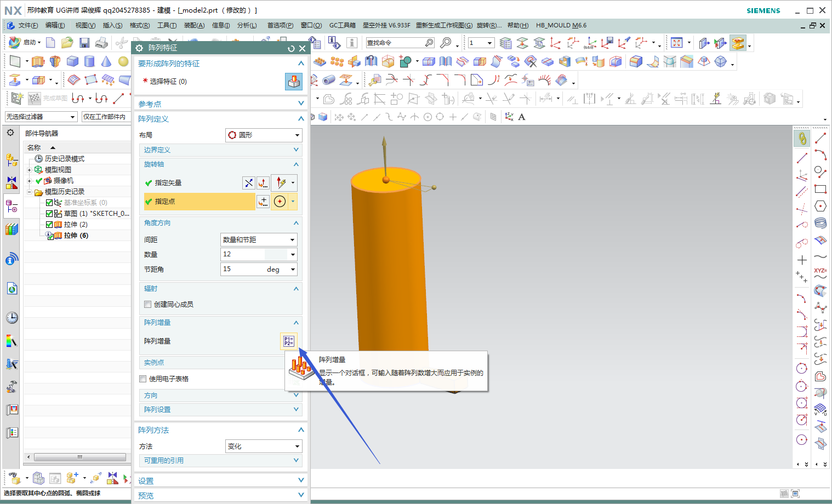Open the Open File folder icon

click(67, 43)
